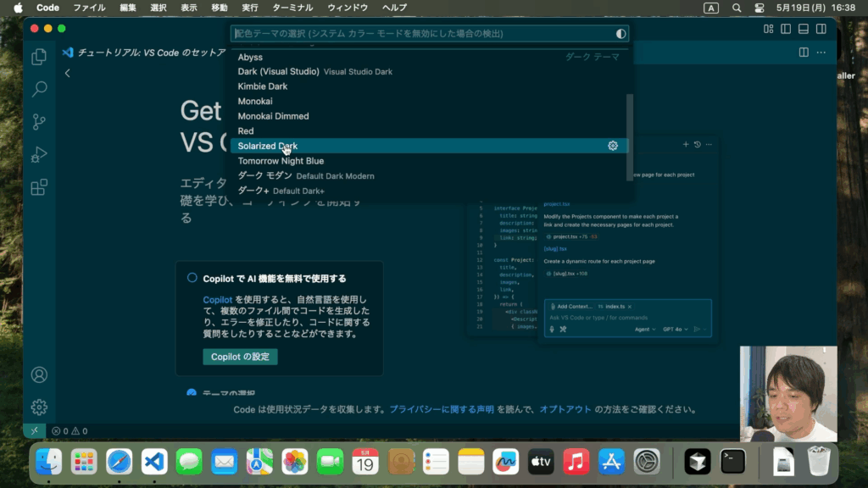Open the Explorer view in activity bar
Image resolution: width=868 pixels, height=488 pixels.
pos(39,58)
